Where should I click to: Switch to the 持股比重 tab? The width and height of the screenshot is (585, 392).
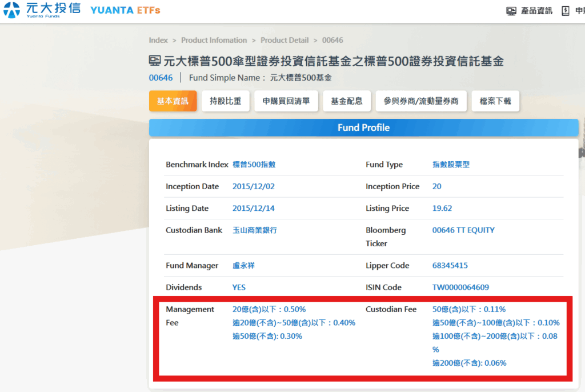225,101
